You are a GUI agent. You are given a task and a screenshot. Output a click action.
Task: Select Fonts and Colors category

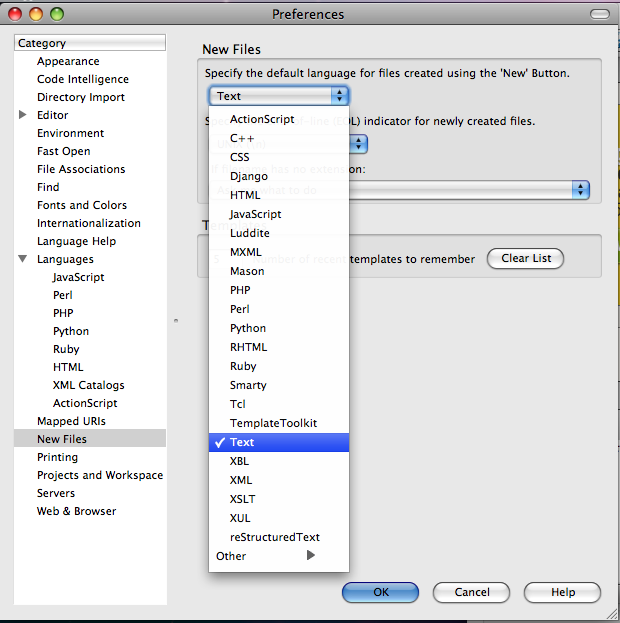click(82, 205)
